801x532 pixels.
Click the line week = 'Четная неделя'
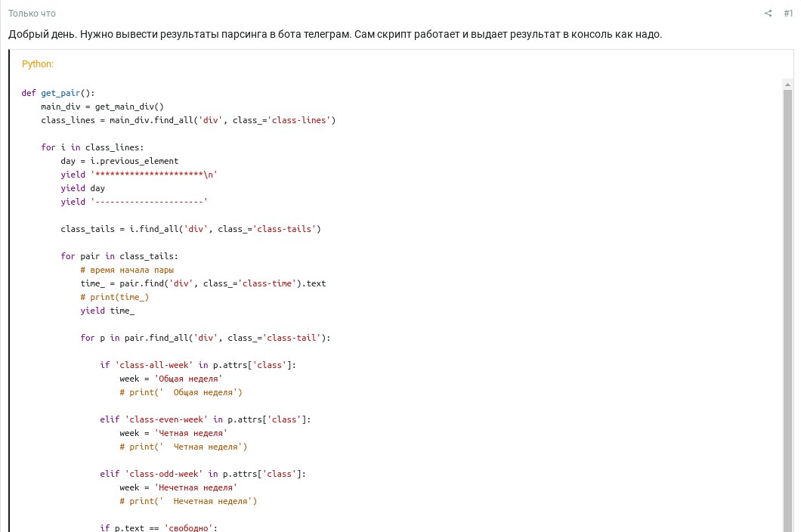174,433
